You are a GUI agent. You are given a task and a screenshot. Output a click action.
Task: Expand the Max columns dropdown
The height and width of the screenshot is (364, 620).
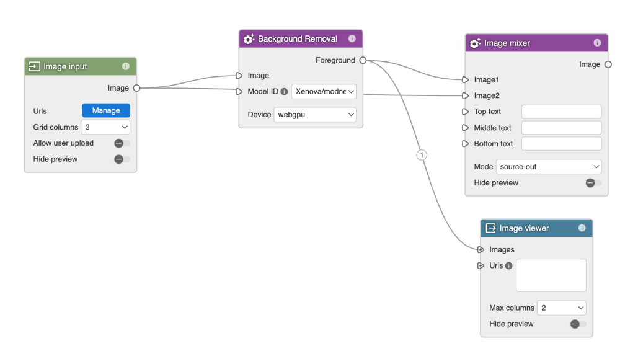562,308
